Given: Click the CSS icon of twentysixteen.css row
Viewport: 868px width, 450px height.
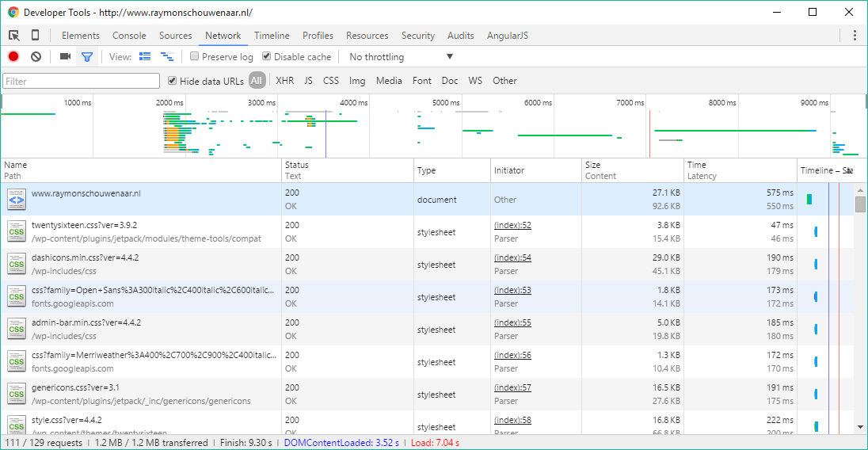Looking at the screenshot, I should [16, 232].
